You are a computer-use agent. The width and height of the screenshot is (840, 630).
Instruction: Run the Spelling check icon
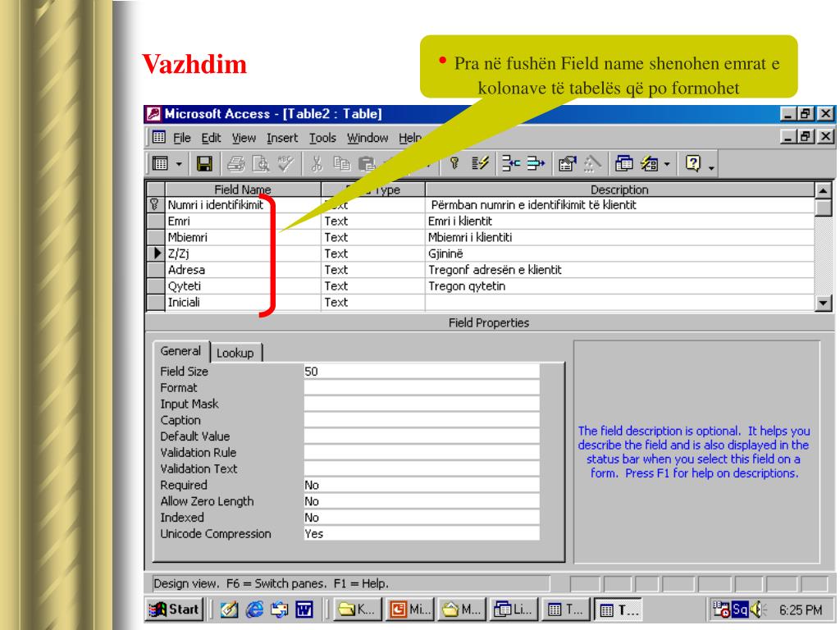(285, 163)
